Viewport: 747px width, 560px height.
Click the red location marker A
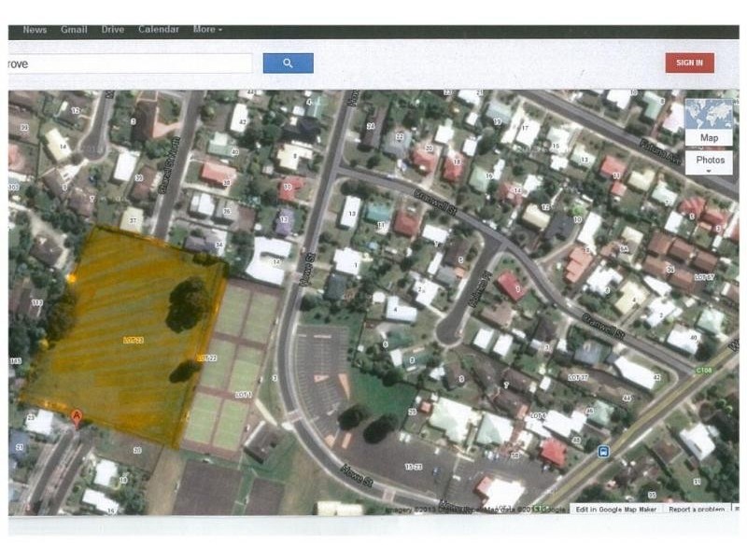pos(77,417)
